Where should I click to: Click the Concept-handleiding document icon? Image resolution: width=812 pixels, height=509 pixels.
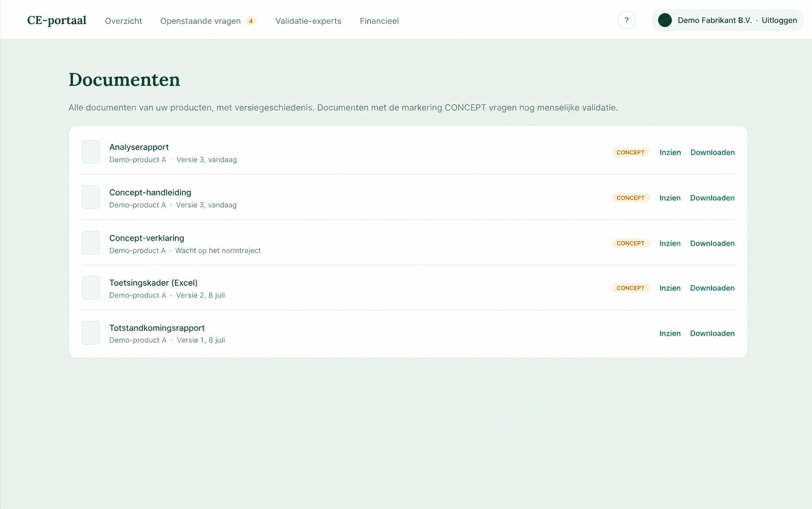[x=91, y=197]
